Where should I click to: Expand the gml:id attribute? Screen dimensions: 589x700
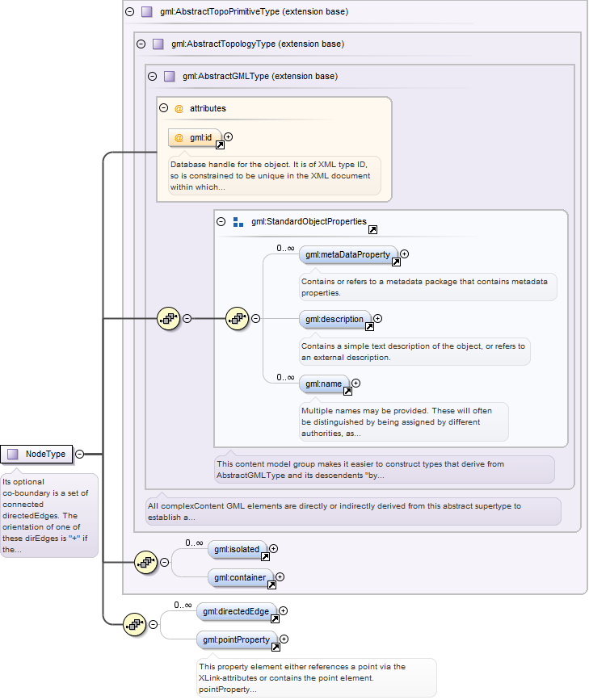229,137
